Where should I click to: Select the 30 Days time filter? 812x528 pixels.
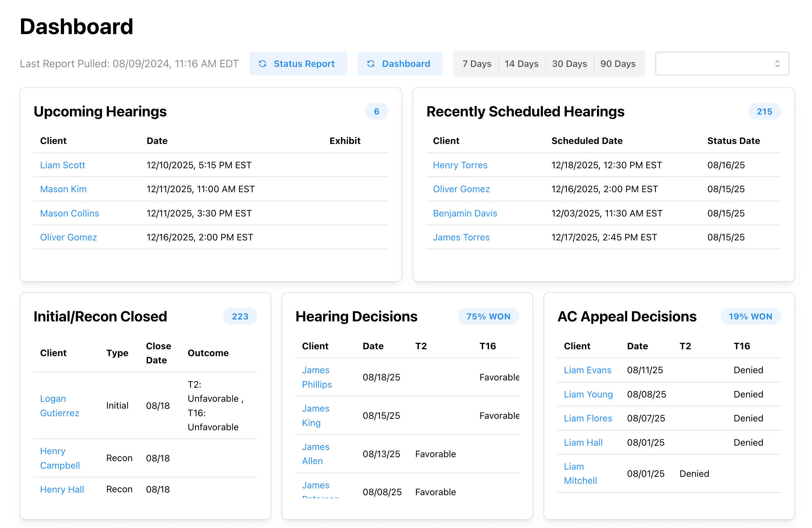pyautogui.click(x=569, y=63)
